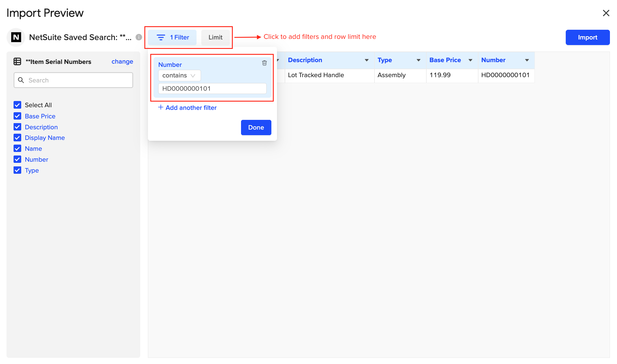Click the filter lines icon on the 1 Filter button
This screenshot has height=364, width=617.
tap(161, 37)
